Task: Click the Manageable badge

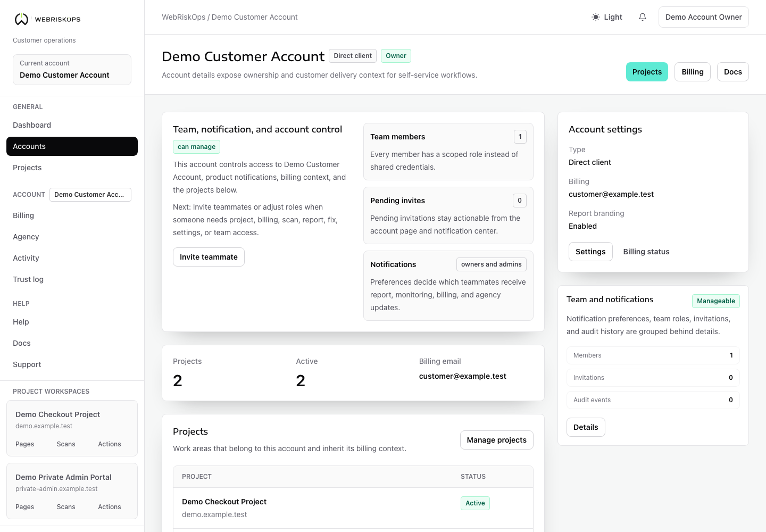Action: click(716, 301)
